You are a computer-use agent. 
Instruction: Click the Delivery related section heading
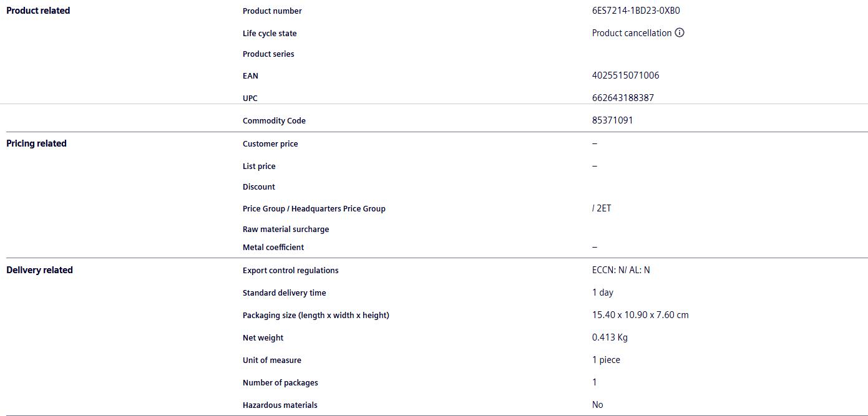pyautogui.click(x=39, y=270)
